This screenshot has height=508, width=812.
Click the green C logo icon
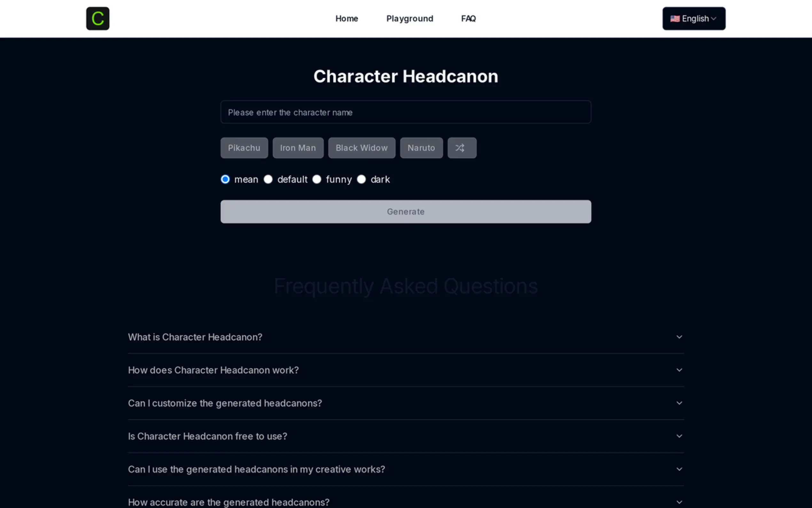(x=98, y=19)
